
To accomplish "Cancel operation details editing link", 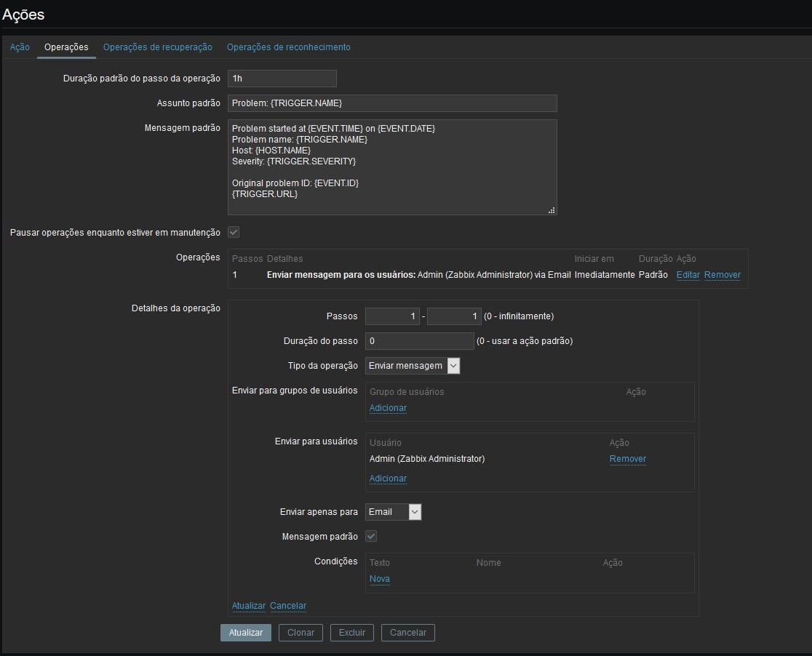I will (x=288, y=606).
